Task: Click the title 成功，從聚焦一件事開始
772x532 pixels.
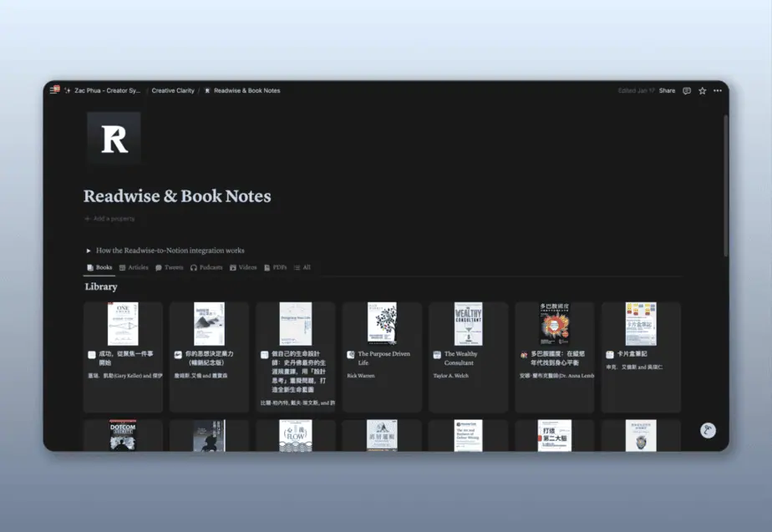Action: (x=126, y=358)
